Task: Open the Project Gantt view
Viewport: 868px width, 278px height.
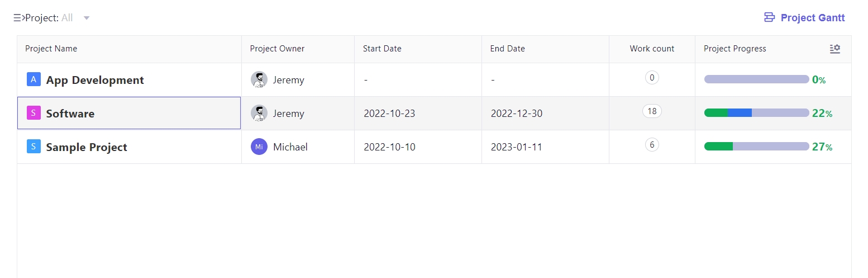Action: (x=804, y=18)
